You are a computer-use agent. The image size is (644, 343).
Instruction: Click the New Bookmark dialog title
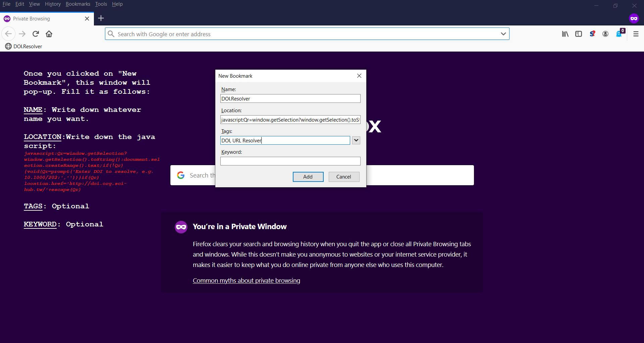pos(235,76)
